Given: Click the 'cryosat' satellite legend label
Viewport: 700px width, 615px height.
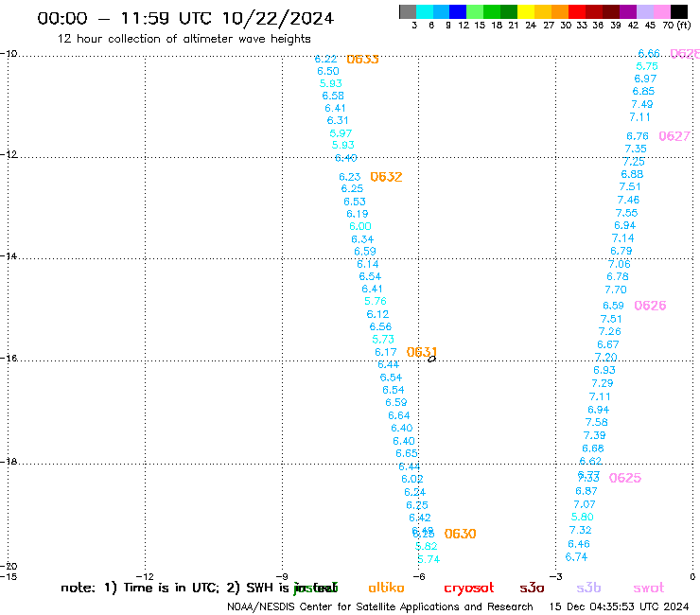Looking at the screenshot, I should coord(469,589).
